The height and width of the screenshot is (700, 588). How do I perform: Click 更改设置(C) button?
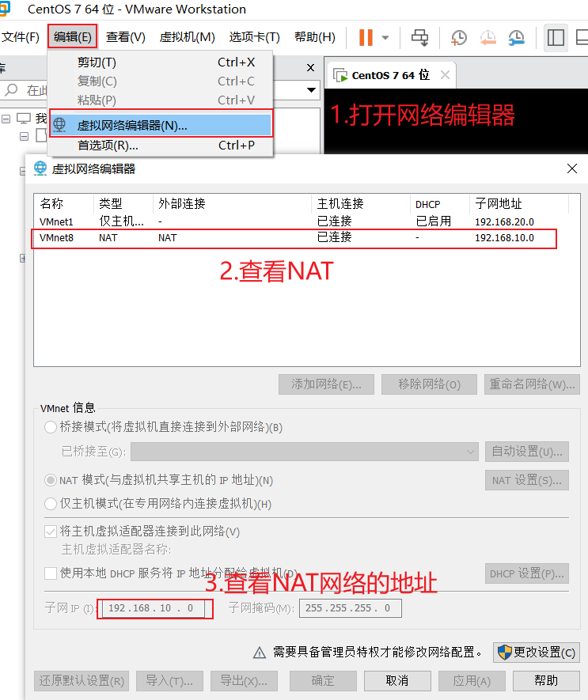[x=537, y=653]
